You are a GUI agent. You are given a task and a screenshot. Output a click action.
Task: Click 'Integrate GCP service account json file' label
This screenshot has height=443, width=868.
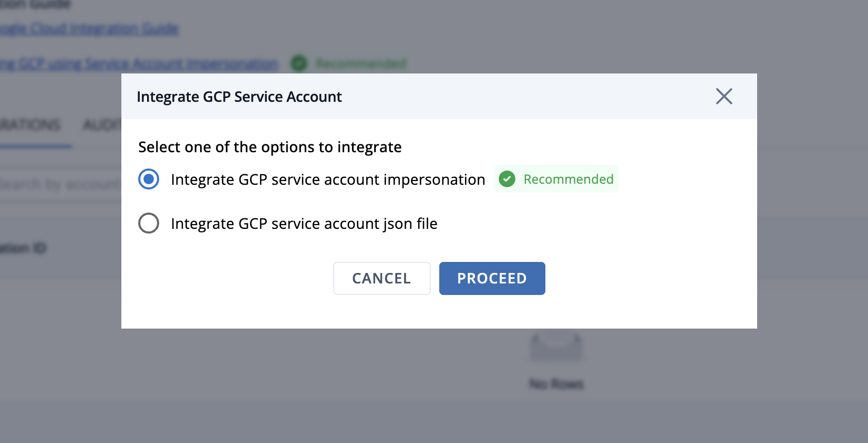coord(304,224)
